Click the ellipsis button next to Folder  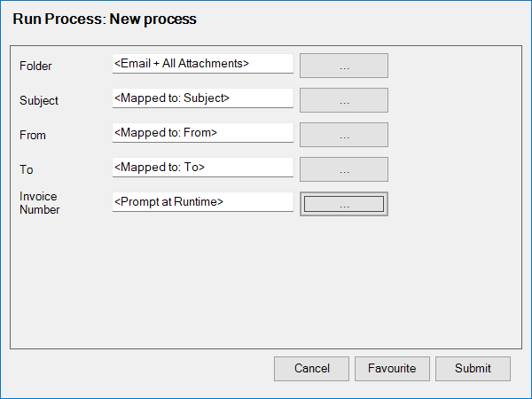point(344,66)
